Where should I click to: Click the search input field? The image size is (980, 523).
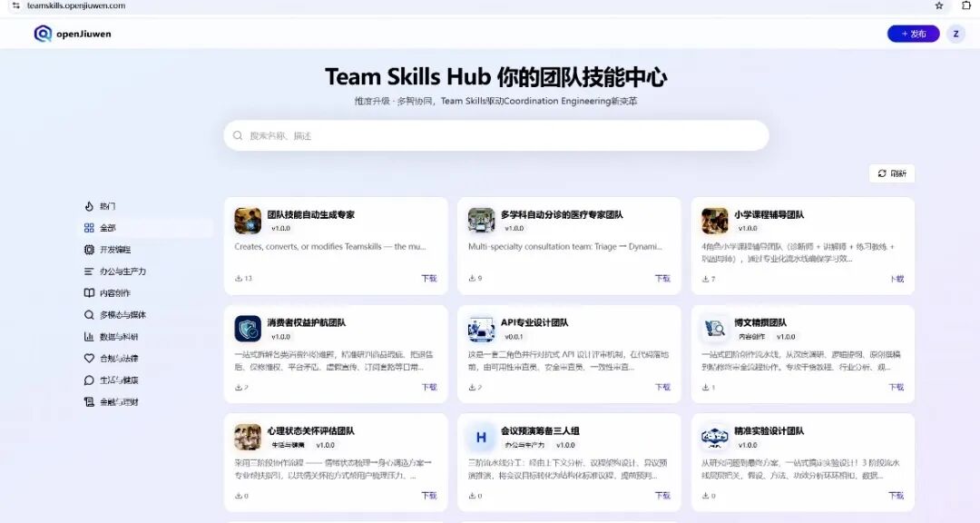pos(496,134)
